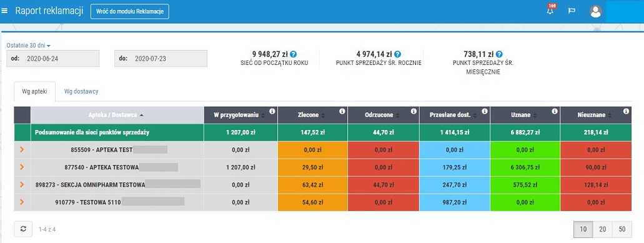Sort by Nieuznane column
The width and height of the screenshot is (644, 243).
595,115
